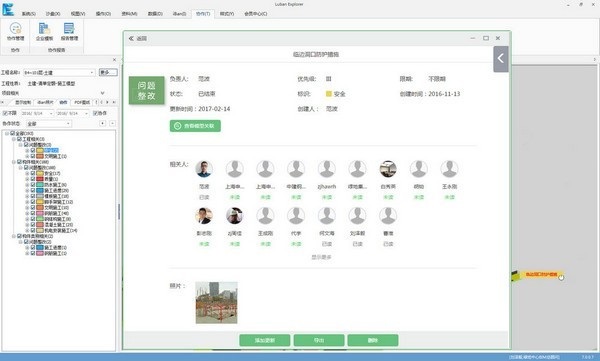This screenshot has height=361, width=600.
Task: Open the construction site photo thumbnail
Action: point(217,302)
